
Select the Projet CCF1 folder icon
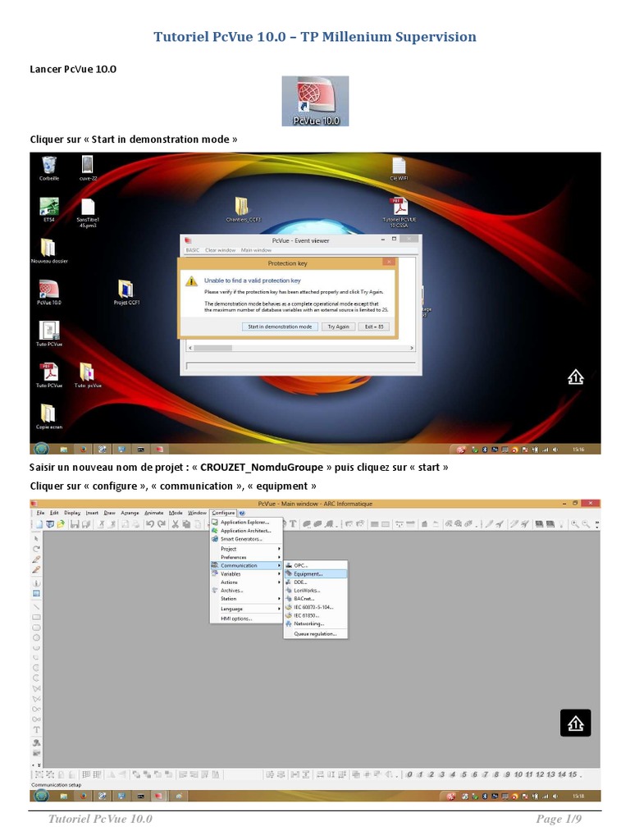126,293
